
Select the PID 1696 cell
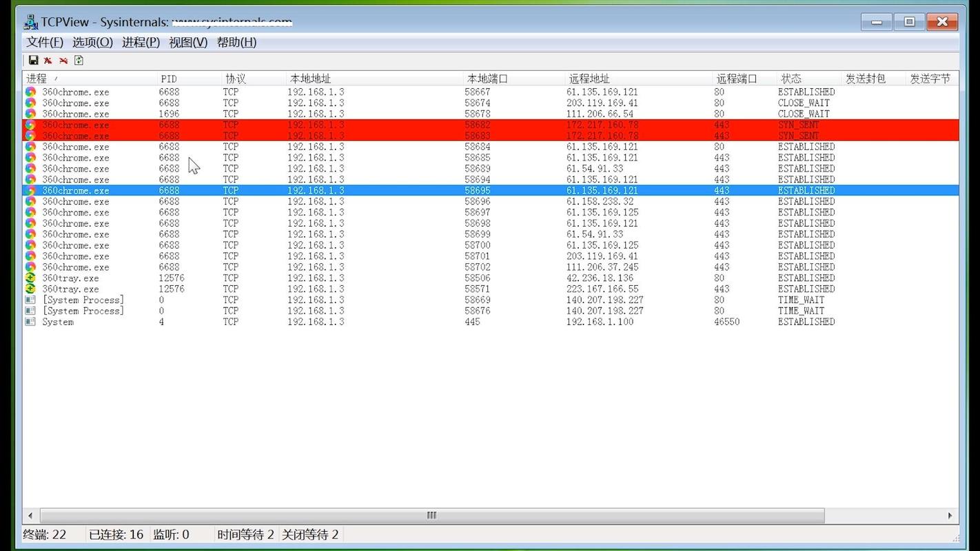[169, 114]
